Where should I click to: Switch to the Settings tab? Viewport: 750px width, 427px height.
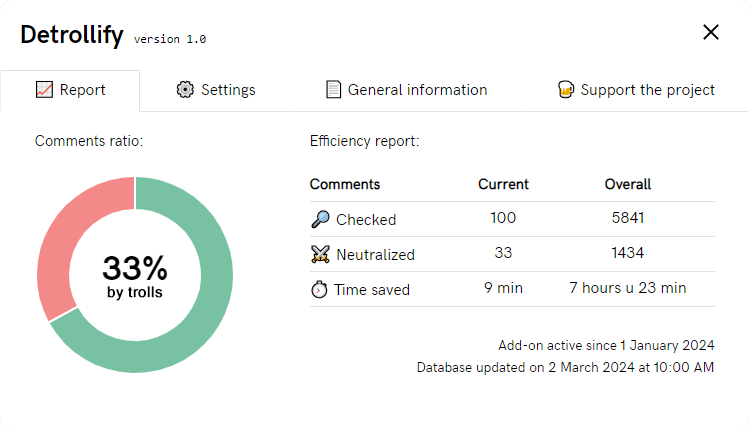tap(216, 90)
